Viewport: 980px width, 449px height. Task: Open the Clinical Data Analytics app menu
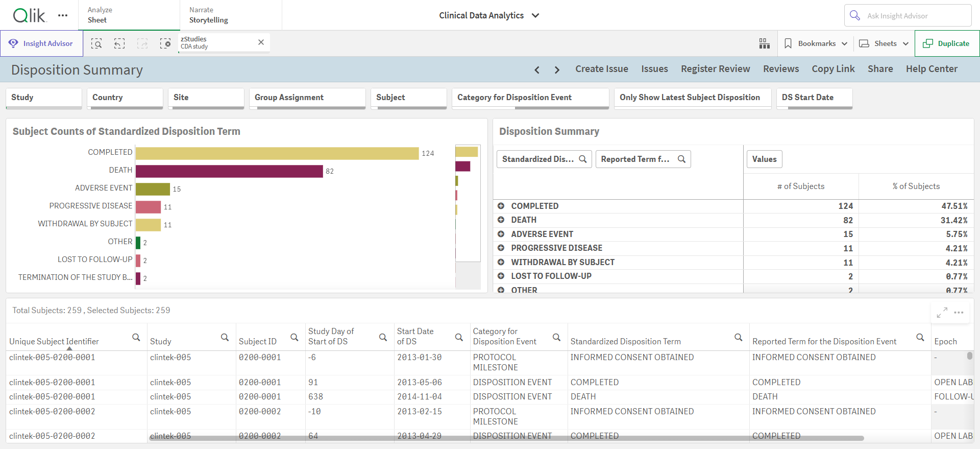coord(489,15)
